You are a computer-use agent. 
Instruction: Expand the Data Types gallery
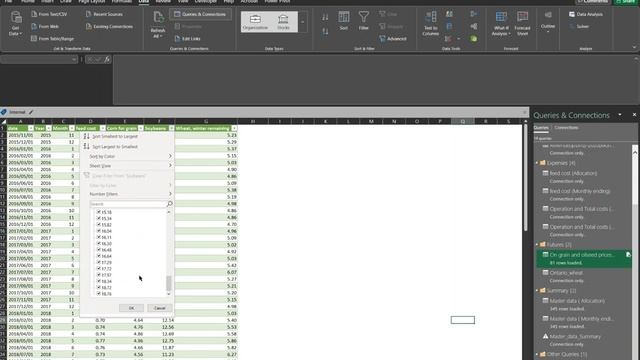pyautogui.click(x=302, y=22)
